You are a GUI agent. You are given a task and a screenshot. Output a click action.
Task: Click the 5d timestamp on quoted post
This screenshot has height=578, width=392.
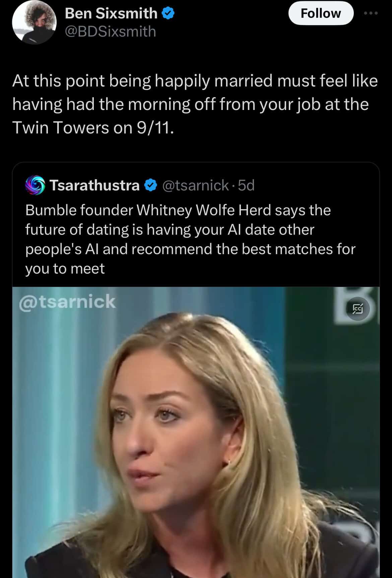tap(246, 185)
